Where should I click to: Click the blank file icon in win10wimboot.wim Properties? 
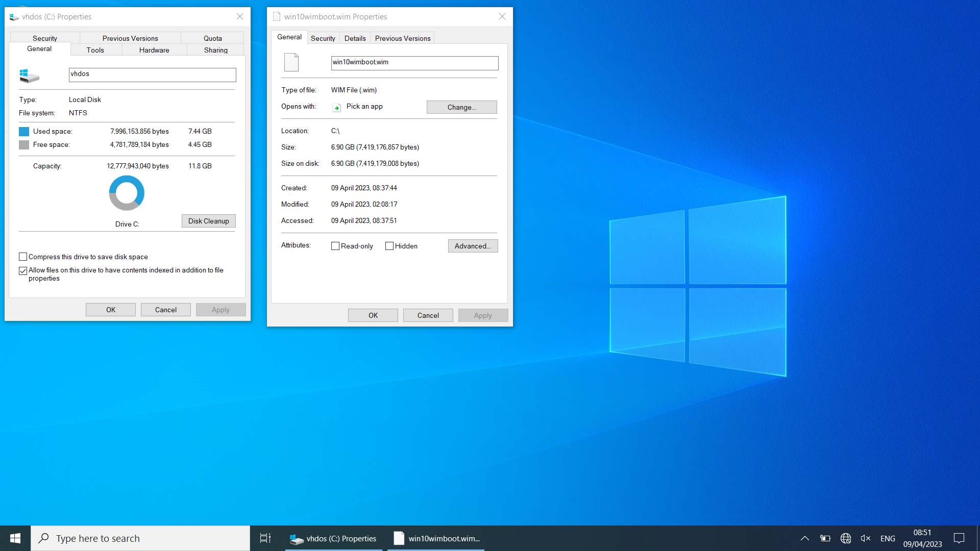pos(291,62)
